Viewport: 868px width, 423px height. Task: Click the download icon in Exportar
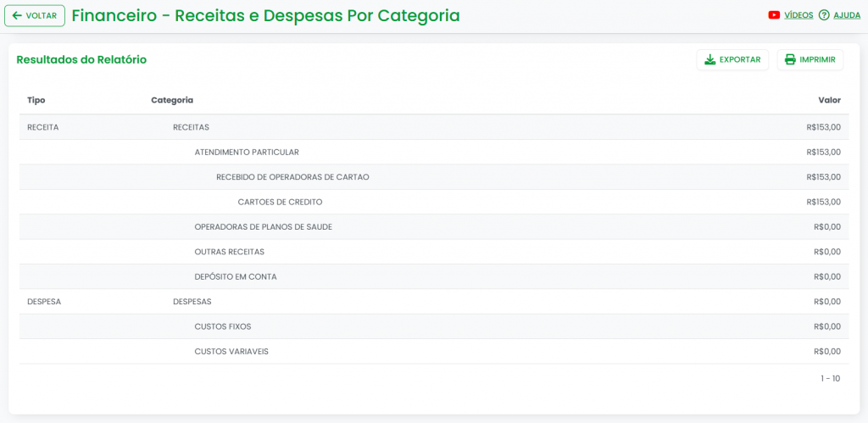tap(710, 59)
